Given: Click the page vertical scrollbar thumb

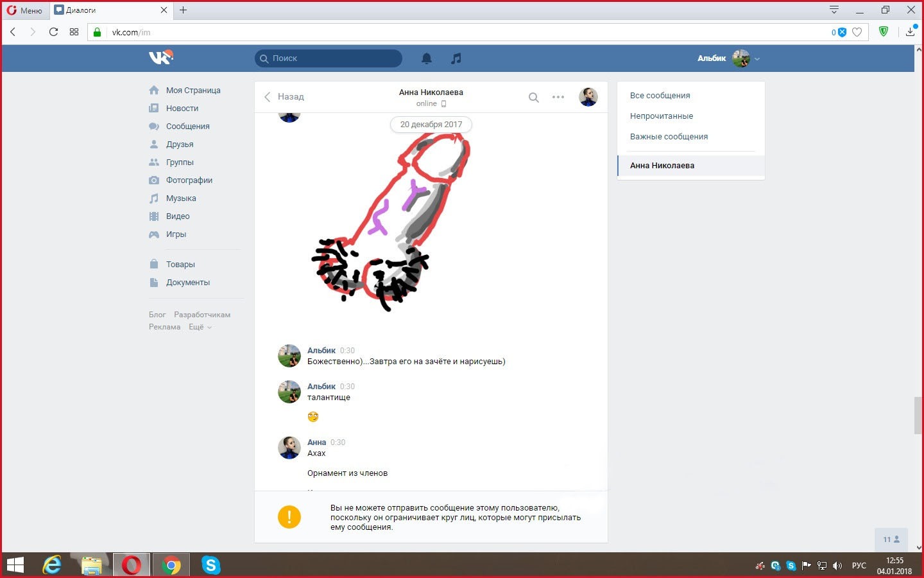Looking at the screenshot, I should pyautogui.click(x=919, y=416).
